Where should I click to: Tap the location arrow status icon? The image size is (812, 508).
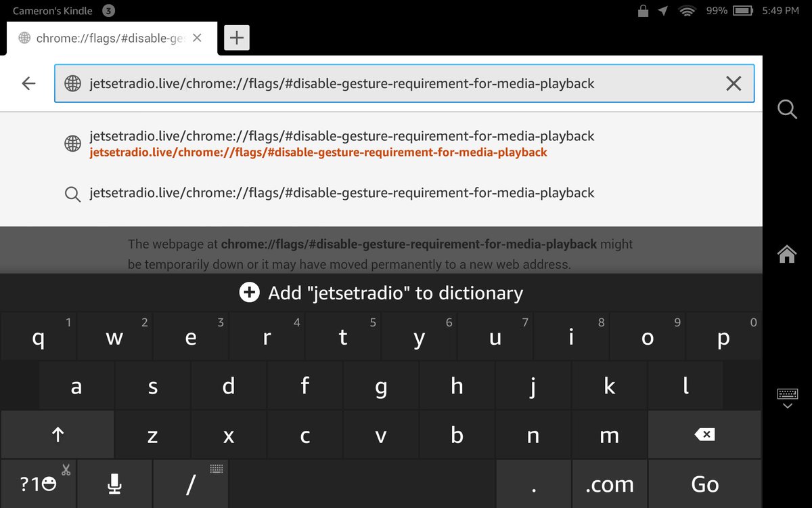click(x=663, y=11)
